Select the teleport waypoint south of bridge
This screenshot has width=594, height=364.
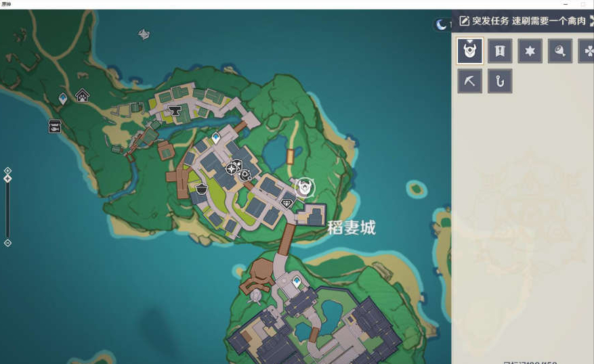(297, 282)
